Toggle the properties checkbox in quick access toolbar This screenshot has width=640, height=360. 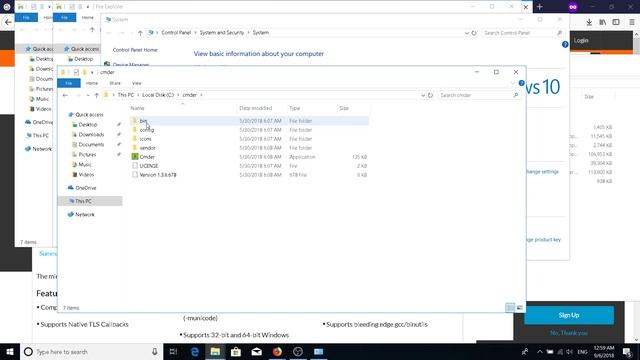tap(76, 72)
